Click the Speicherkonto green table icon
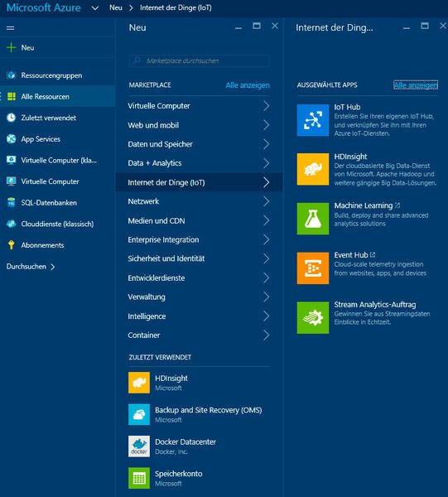 [x=139, y=478]
